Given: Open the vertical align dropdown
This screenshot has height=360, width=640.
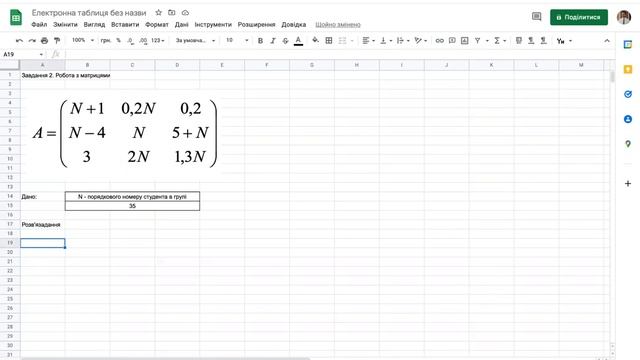Looking at the screenshot, I should 386,40.
